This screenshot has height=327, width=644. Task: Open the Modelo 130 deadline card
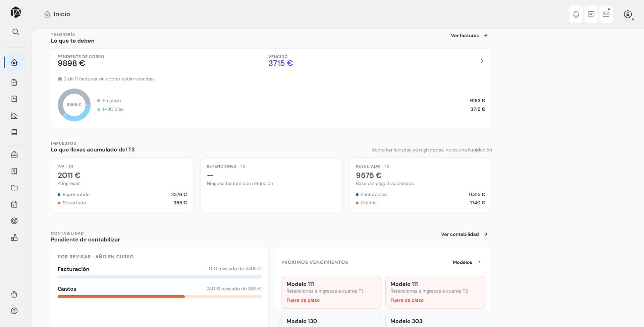click(331, 320)
